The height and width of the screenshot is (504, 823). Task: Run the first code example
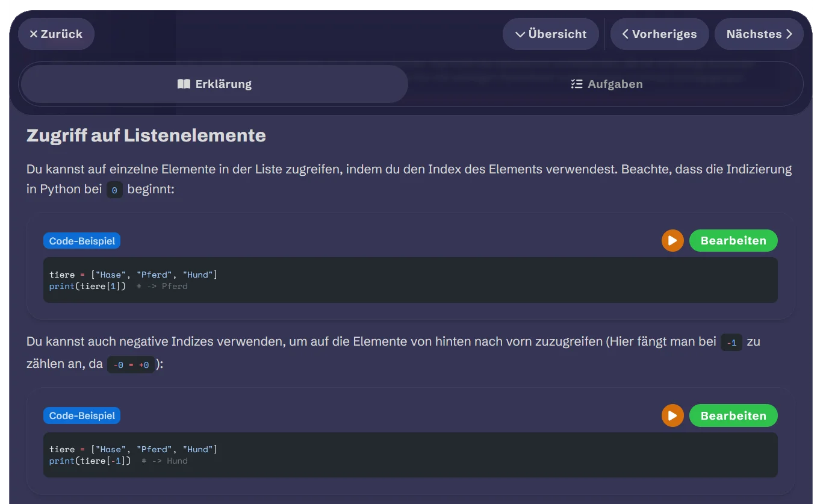click(672, 241)
